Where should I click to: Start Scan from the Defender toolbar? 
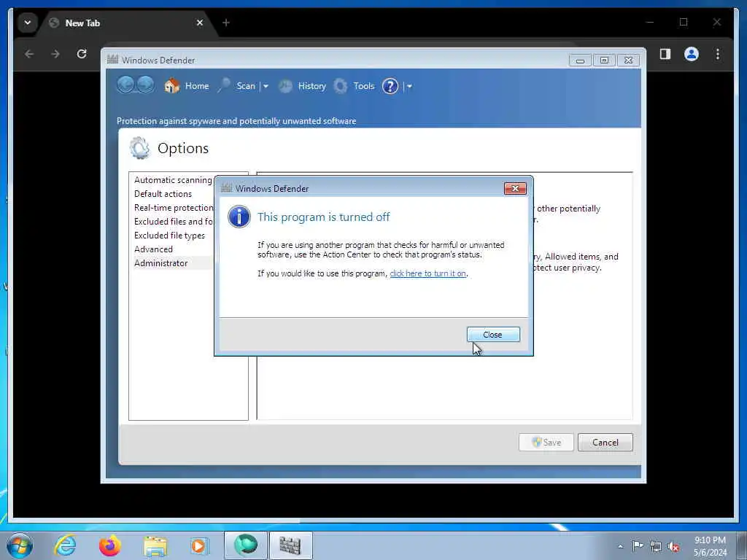(246, 86)
